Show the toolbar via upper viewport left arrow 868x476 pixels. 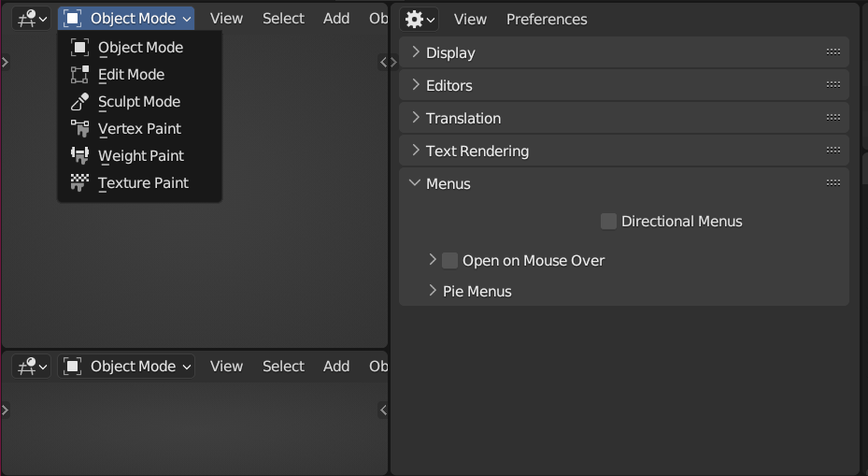click(x=5, y=62)
